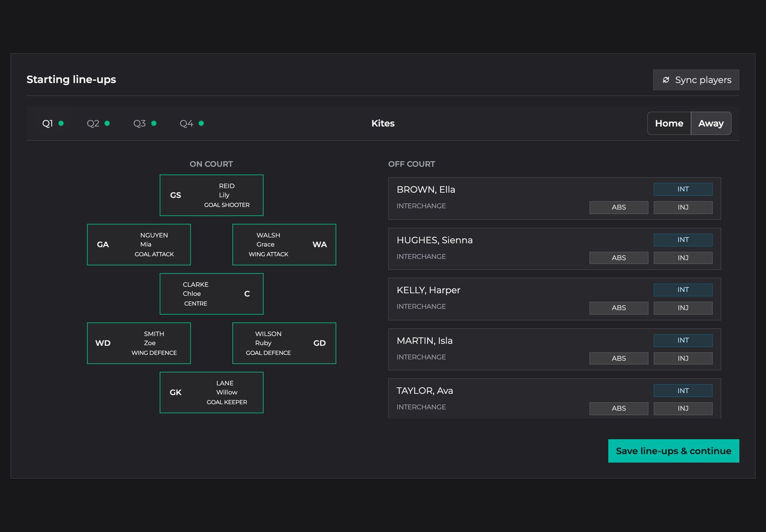Click the ON COURT heading

coord(211,164)
